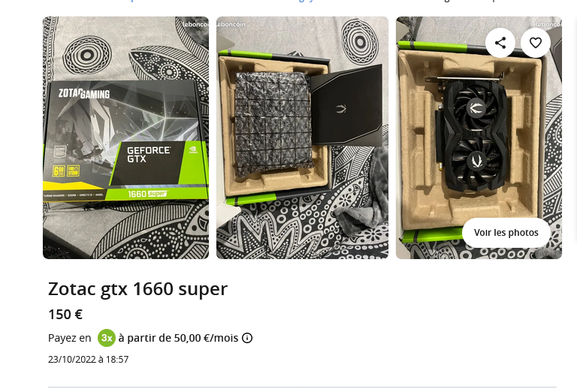
Task: Share this Zotac listing via share icon
Action: point(500,43)
